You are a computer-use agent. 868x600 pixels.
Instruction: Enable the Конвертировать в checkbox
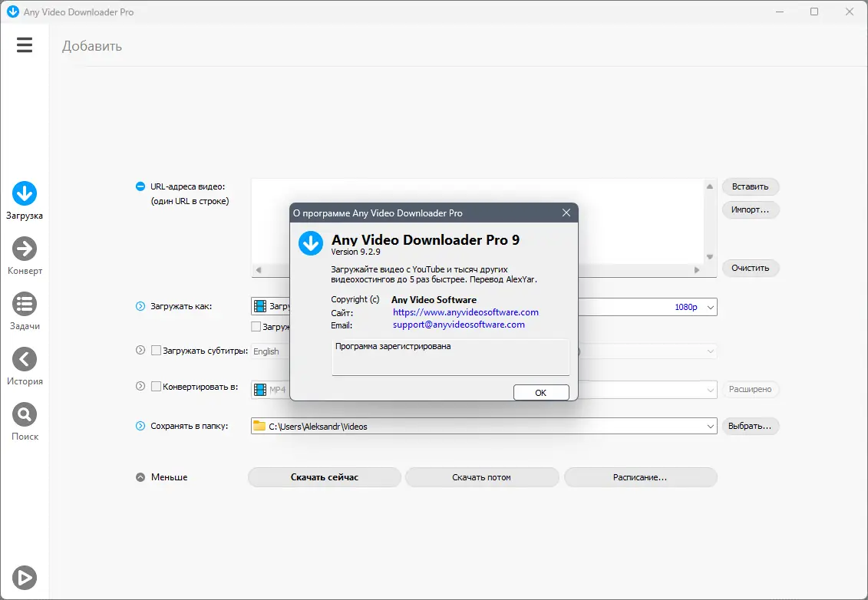156,387
